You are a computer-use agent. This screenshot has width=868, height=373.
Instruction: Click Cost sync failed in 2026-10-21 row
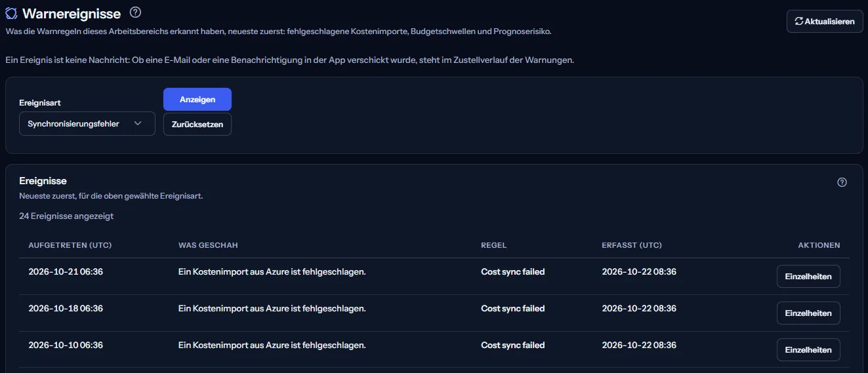(513, 271)
